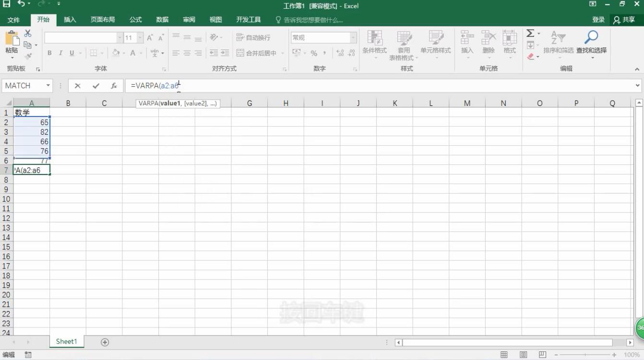Click the Save icon in the title bar

click(x=7, y=4)
